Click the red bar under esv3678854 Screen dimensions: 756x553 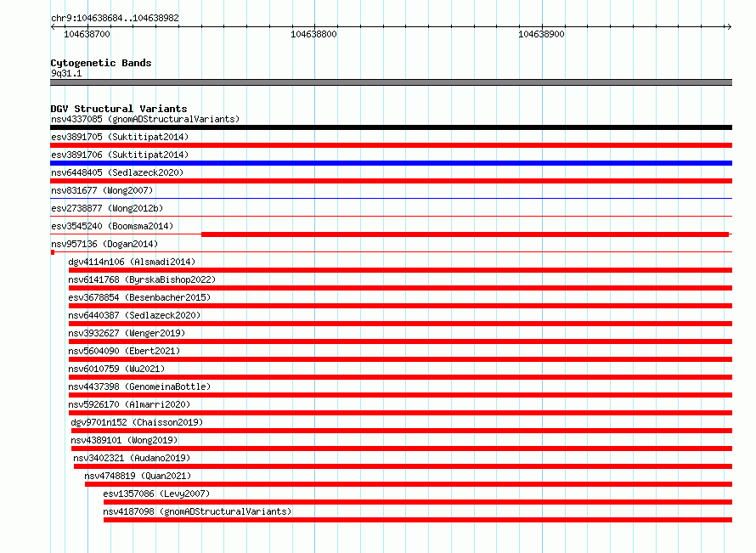pos(400,306)
